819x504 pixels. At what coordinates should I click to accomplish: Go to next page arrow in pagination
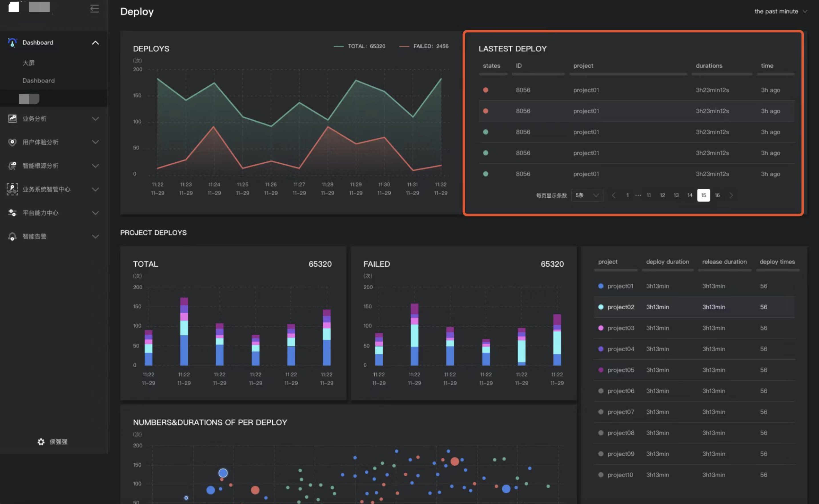click(x=731, y=195)
